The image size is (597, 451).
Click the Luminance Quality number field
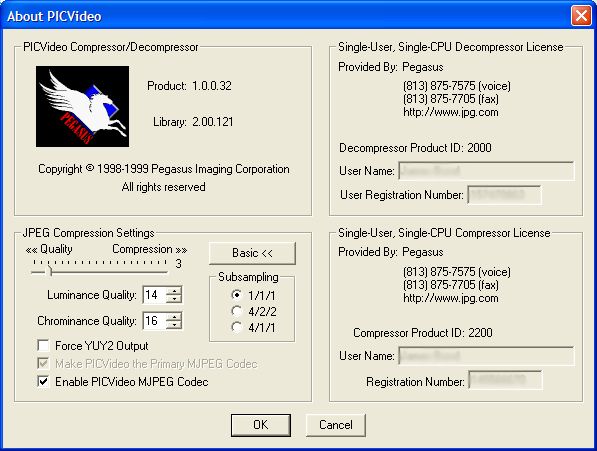point(155,295)
